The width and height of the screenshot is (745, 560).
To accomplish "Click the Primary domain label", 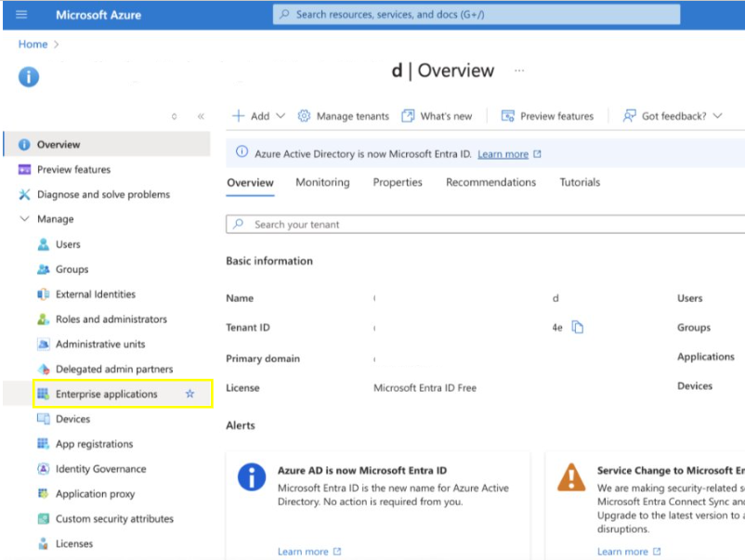I will pos(263,358).
